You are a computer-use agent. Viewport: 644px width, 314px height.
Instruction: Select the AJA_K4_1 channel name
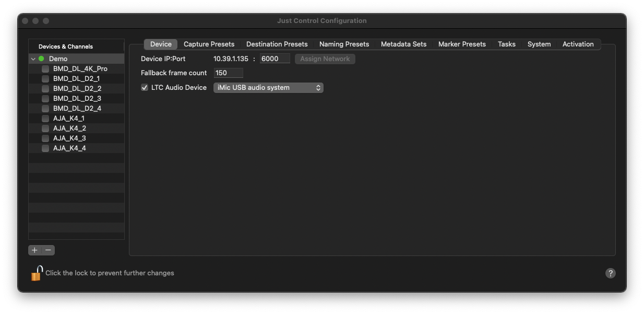pos(69,119)
